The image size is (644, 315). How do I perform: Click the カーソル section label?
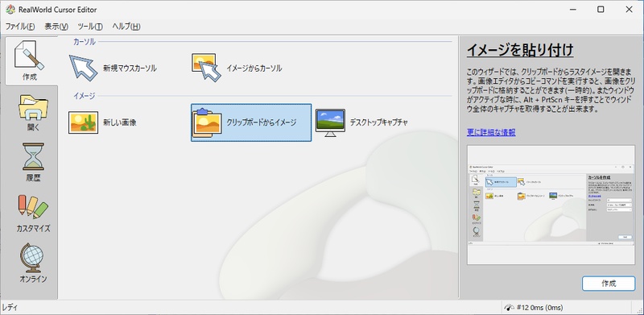tap(85, 42)
